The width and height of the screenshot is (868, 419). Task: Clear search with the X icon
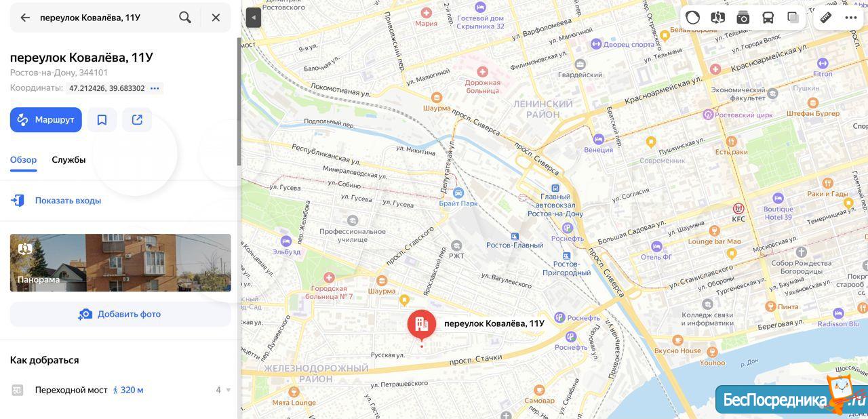coord(216,18)
